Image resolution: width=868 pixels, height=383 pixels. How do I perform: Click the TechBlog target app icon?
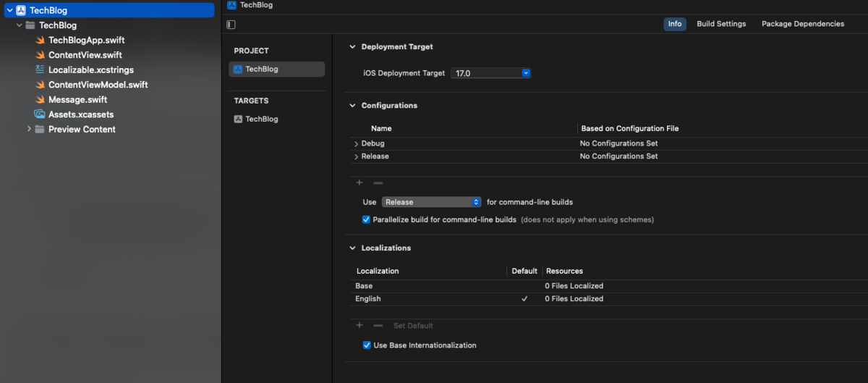click(x=238, y=119)
